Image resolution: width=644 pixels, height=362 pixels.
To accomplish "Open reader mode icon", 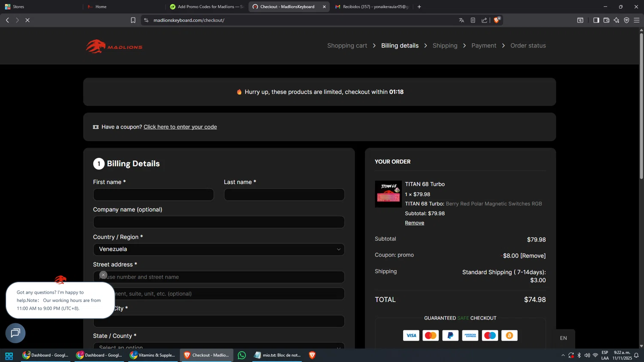I will tap(473, 20).
